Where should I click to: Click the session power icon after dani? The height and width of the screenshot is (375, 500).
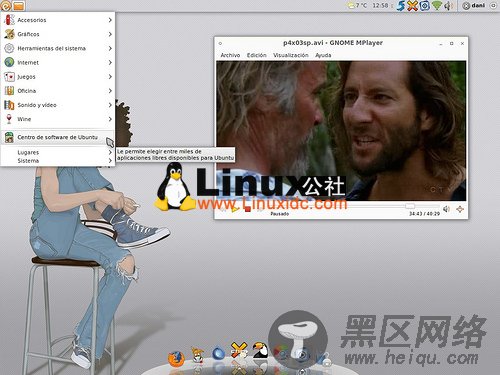[x=493, y=5]
